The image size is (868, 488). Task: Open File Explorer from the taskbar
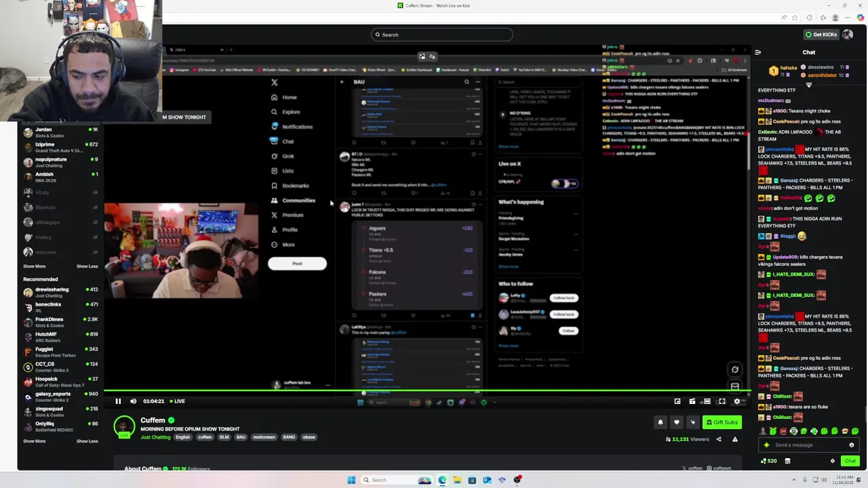click(x=457, y=480)
